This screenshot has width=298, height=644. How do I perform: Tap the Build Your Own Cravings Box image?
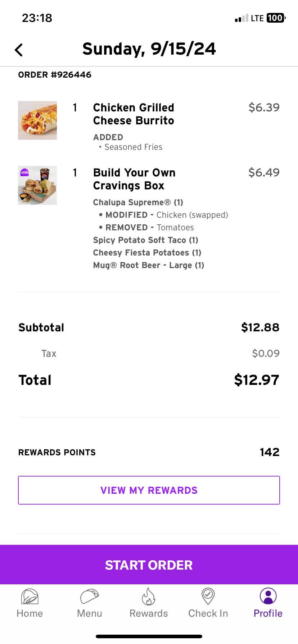(37, 185)
